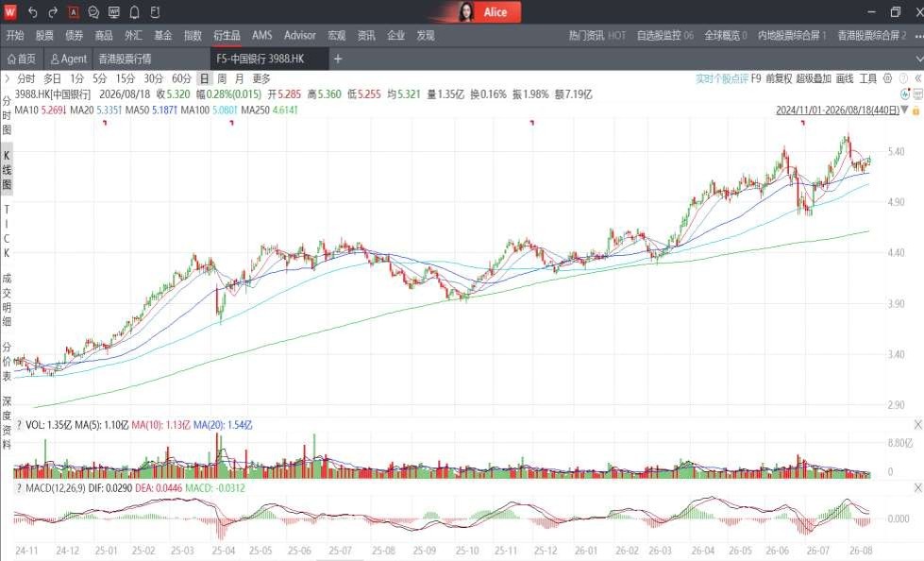Switch chart to 周 weekly period
This screenshot has width=924, height=561.
pyautogui.click(x=222, y=78)
